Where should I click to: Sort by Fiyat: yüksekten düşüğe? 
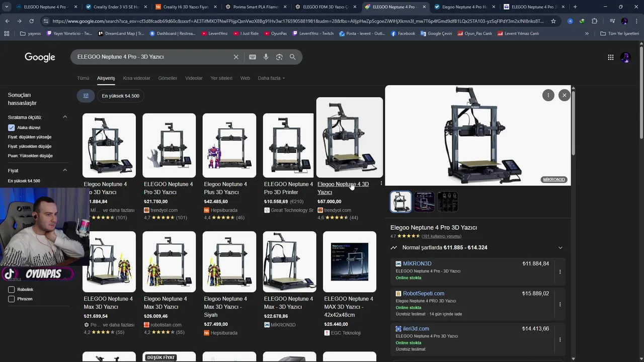(x=30, y=146)
